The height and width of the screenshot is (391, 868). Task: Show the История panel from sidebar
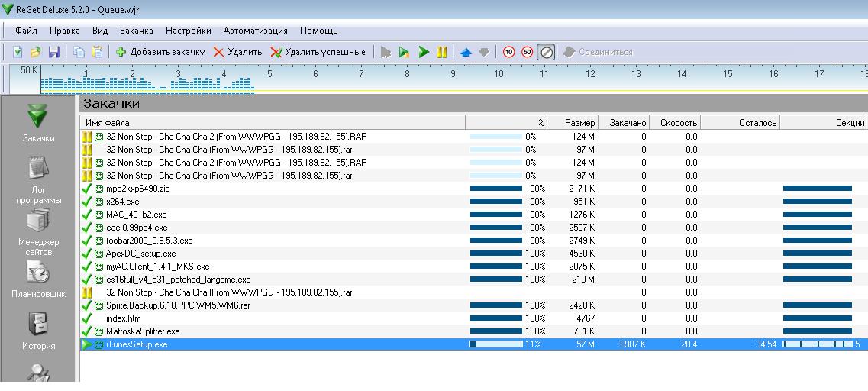point(38,331)
